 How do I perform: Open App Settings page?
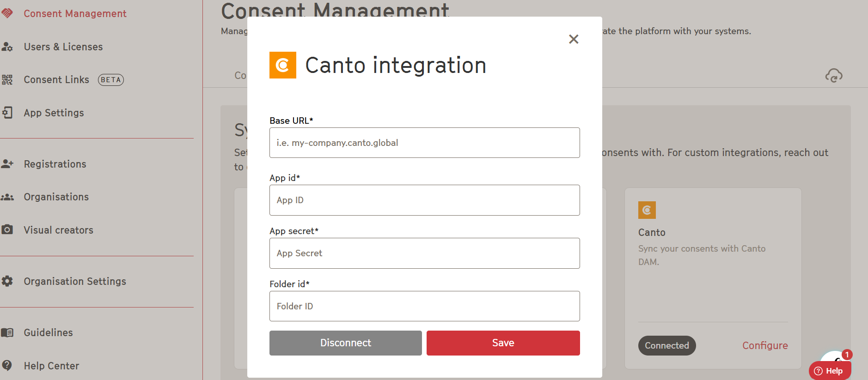(x=54, y=113)
